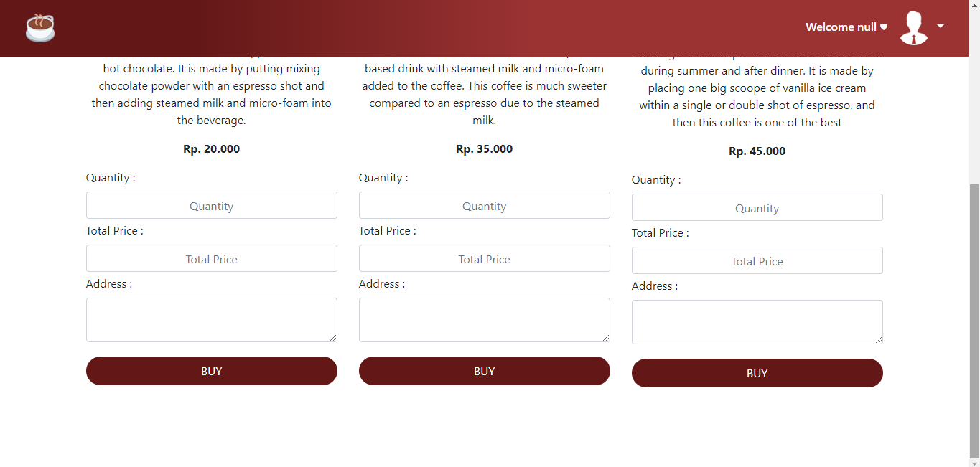The image size is (980, 467).
Task: Click Address box under Rp. 45.000 item
Action: 757,322
